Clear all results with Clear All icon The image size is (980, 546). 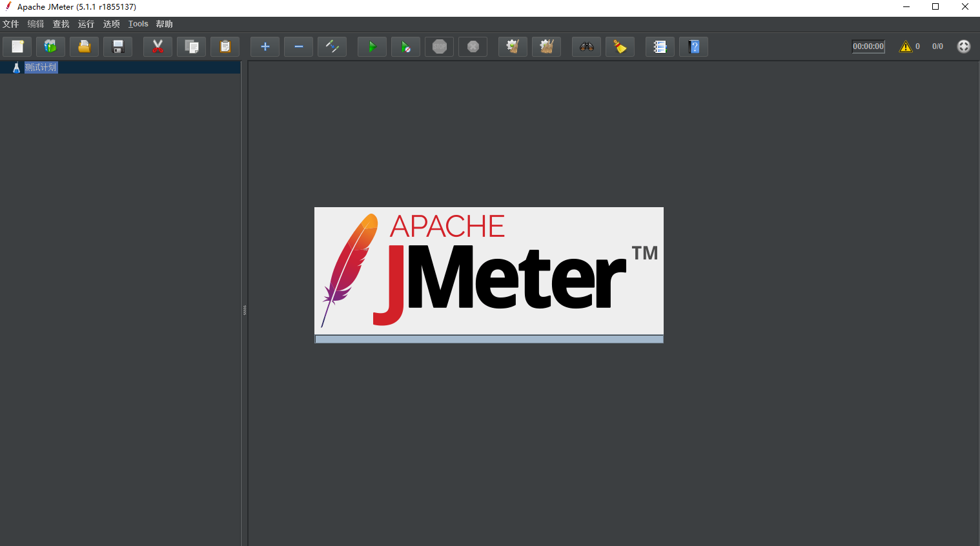[x=546, y=46]
